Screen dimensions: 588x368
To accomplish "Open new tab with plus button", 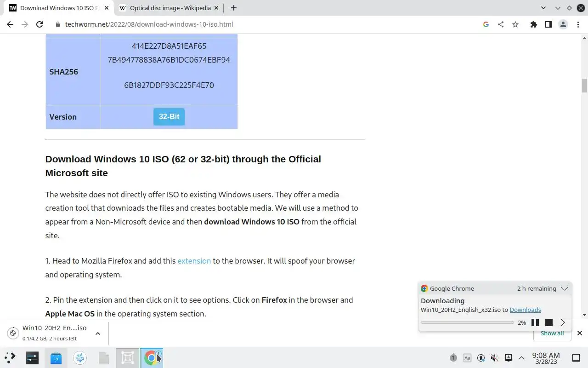I will [233, 8].
